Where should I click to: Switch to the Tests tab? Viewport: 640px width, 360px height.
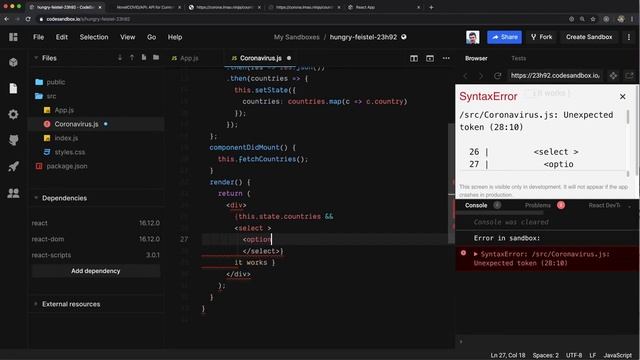point(518,58)
